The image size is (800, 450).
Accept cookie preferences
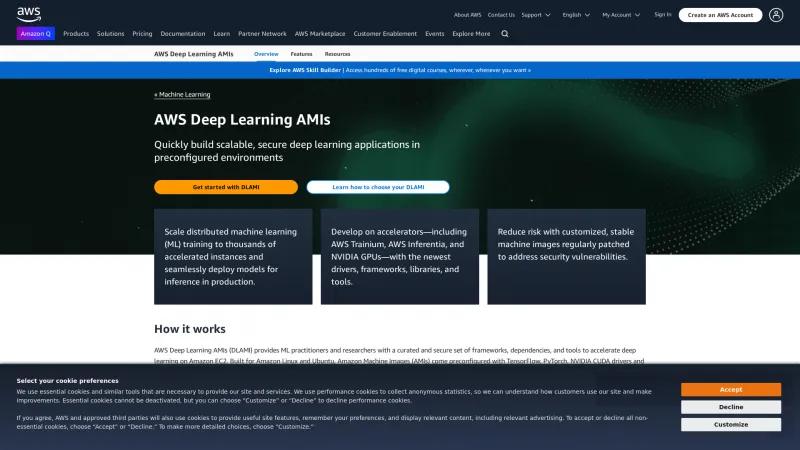731,389
